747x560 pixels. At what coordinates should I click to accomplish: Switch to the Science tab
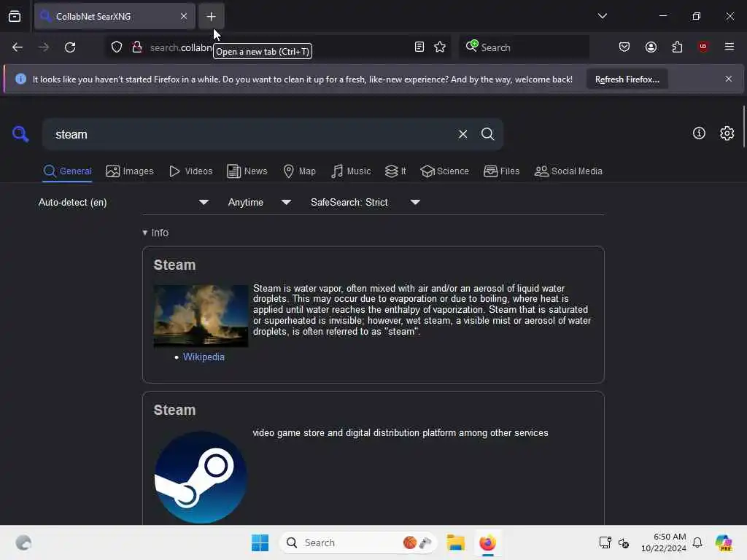click(x=444, y=171)
